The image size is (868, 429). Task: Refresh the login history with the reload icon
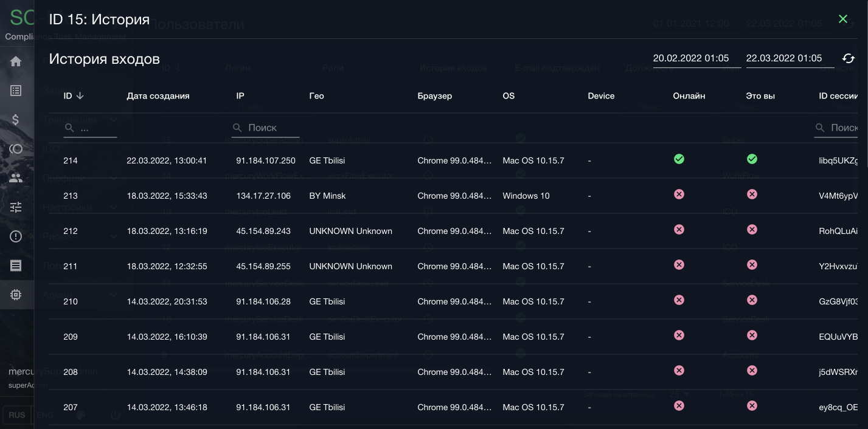pyautogui.click(x=848, y=58)
